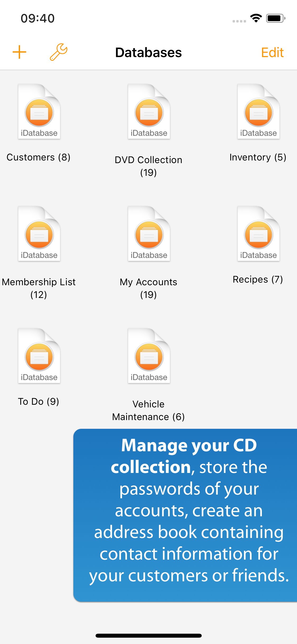The width and height of the screenshot is (297, 644).
Task: Select the 'Inventory (5)' label
Action: click(258, 157)
